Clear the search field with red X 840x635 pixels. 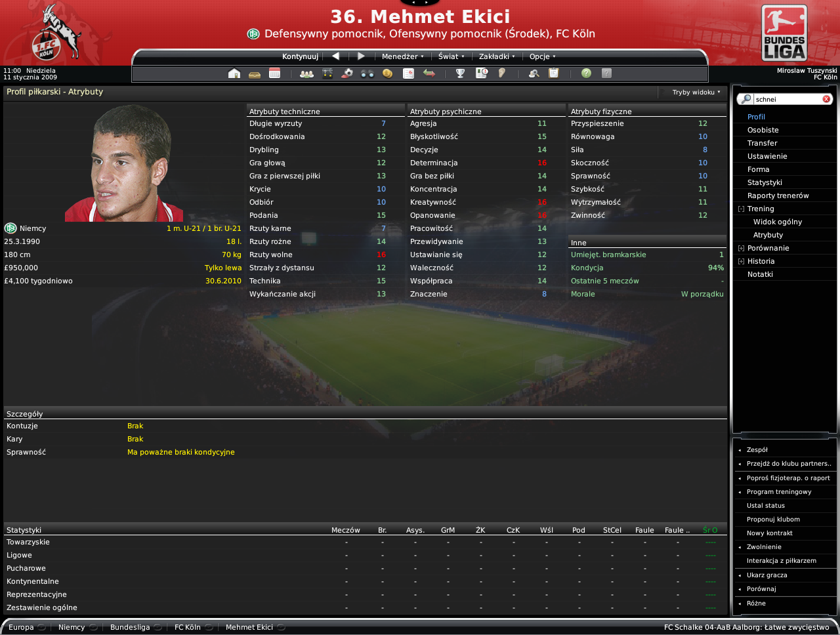coord(826,99)
